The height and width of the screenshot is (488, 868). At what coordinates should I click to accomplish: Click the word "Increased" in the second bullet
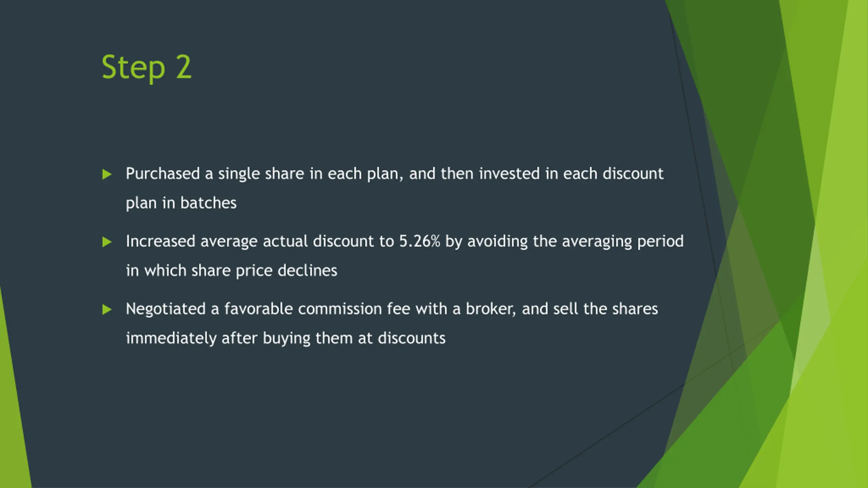(x=161, y=241)
